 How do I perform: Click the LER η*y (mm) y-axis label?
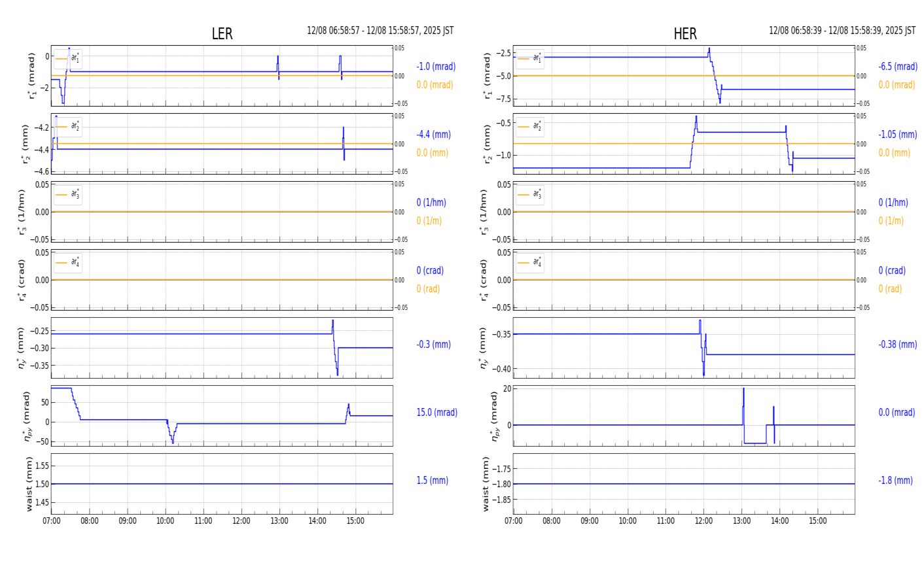coord(22,348)
